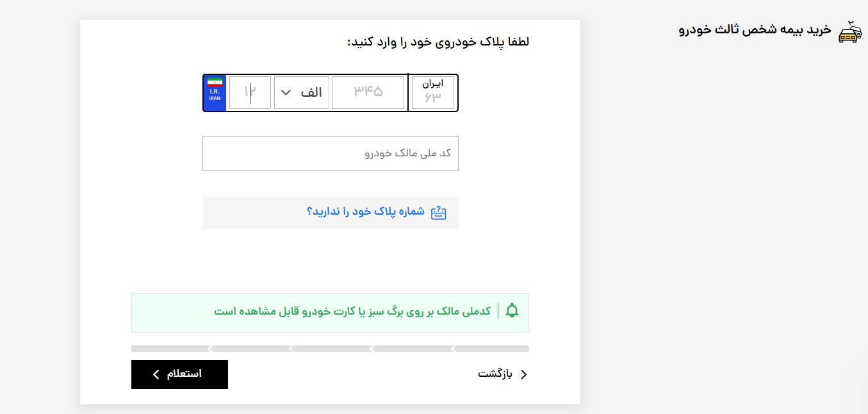Click the heading خرید بیمه شخص ثالث خودرو
868x414 pixels.
pos(755,30)
